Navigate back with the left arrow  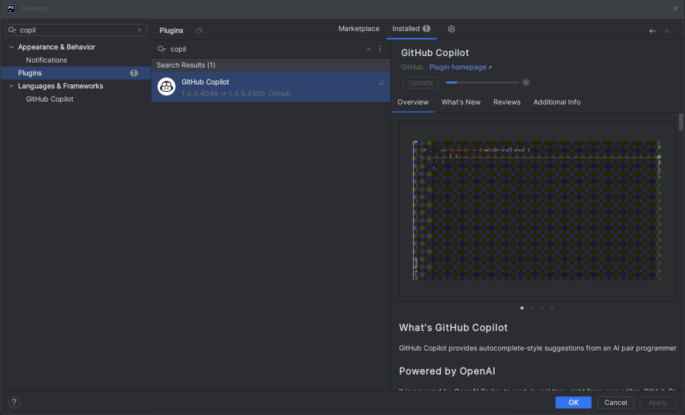pos(652,31)
